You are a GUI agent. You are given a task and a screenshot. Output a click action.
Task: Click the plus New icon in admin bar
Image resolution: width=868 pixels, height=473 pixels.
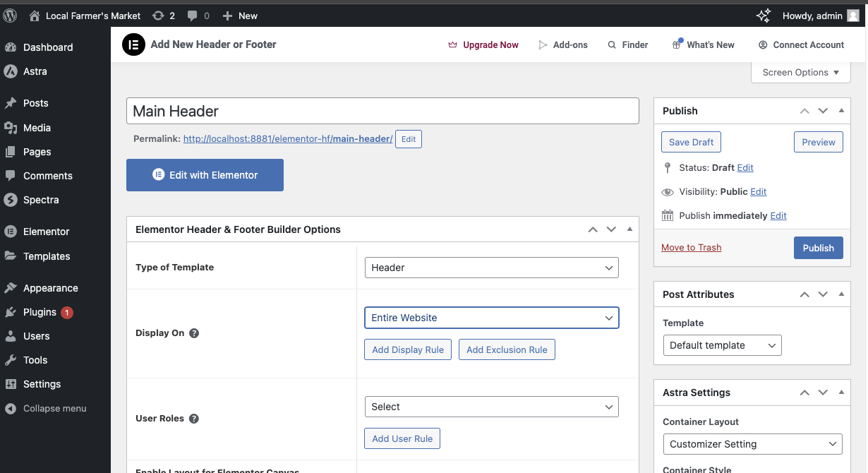pyautogui.click(x=227, y=16)
